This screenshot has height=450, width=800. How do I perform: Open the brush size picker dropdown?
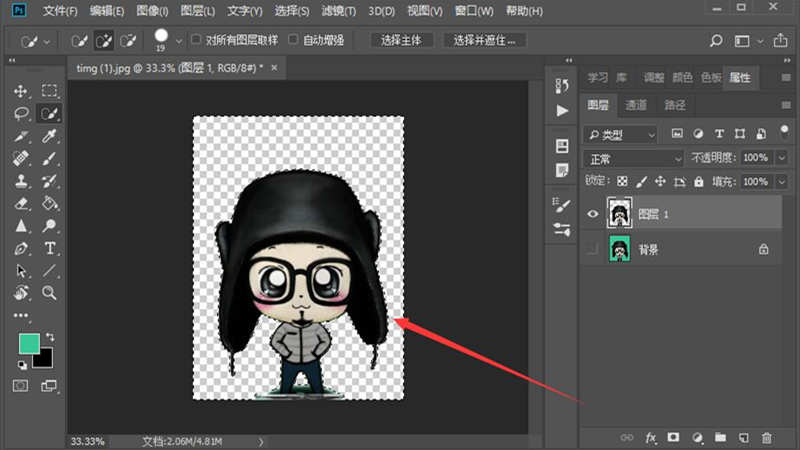tap(179, 41)
